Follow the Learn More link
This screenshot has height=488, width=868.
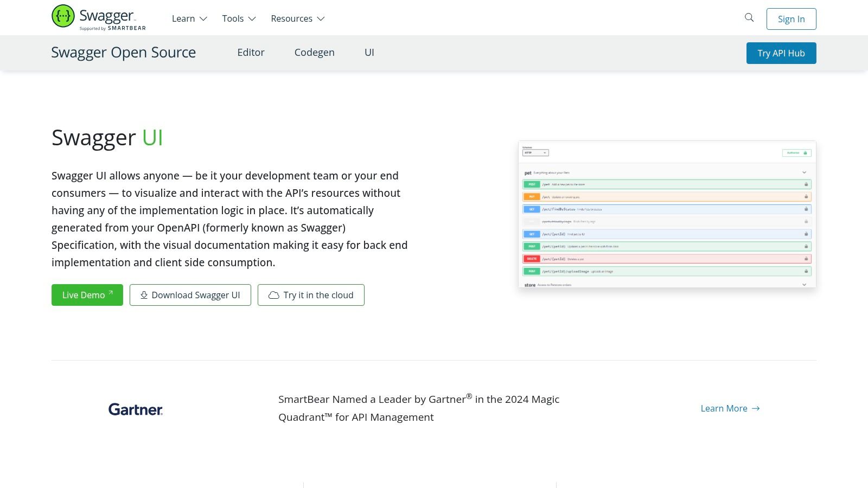pyautogui.click(x=730, y=408)
